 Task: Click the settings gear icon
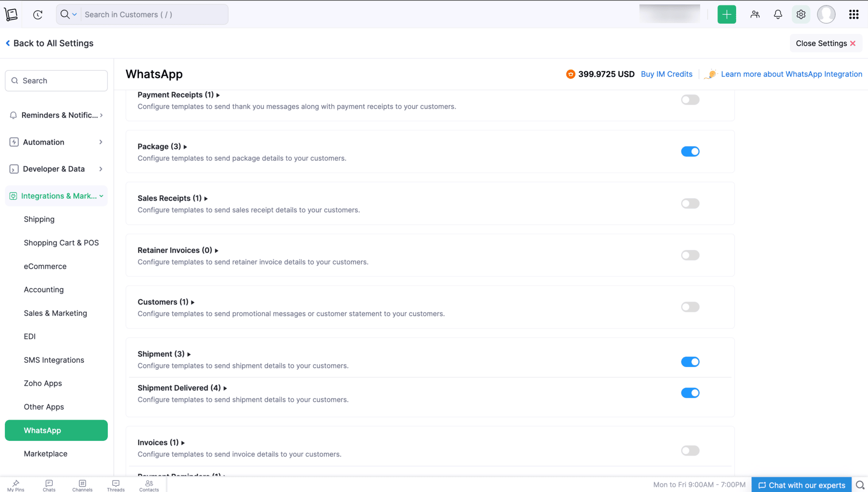click(801, 14)
